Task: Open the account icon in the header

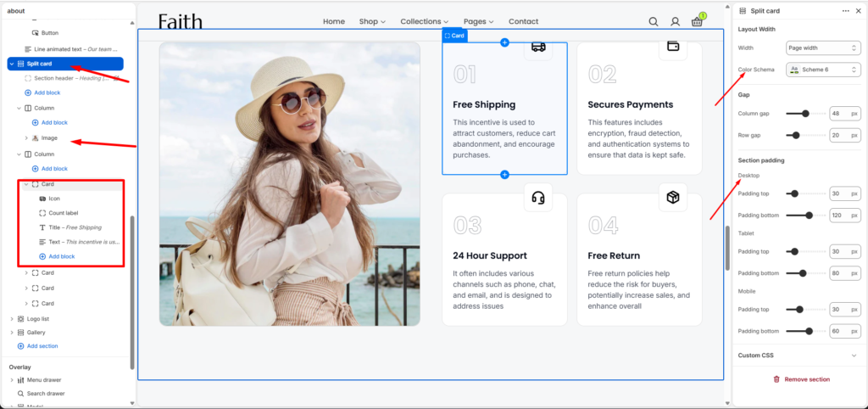Action: 675,21
